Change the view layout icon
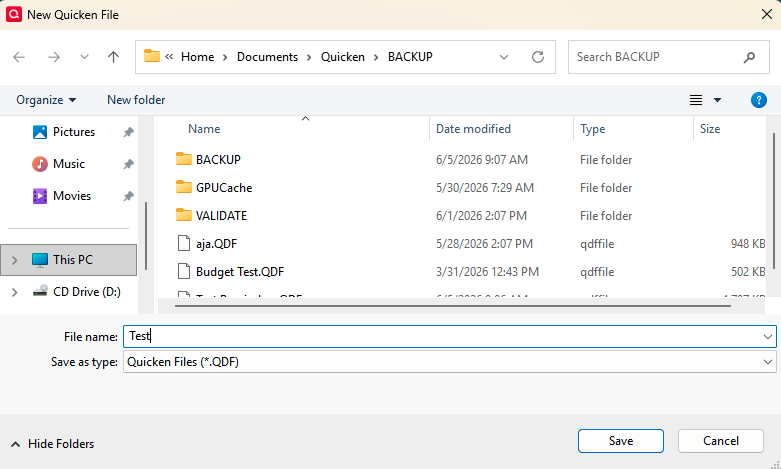Image resolution: width=781 pixels, height=469 pixels. [x=696, y=100]
